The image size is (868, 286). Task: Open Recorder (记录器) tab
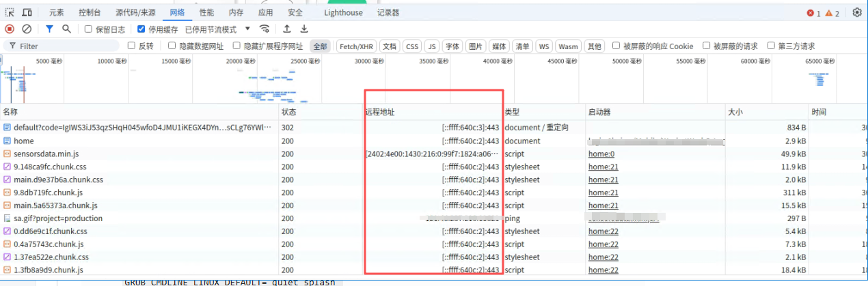388,12
